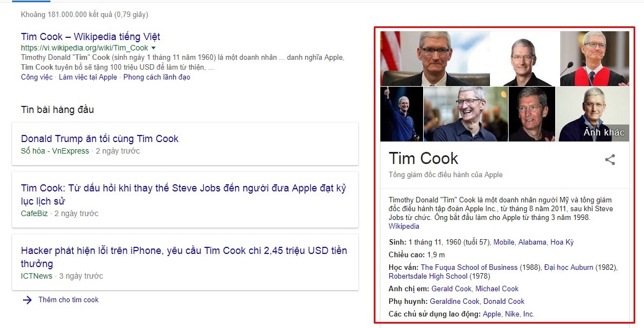Click the Wikipedia source link in knowledge panel
This screenshot has width=644, height=328.
coord(404,226)
